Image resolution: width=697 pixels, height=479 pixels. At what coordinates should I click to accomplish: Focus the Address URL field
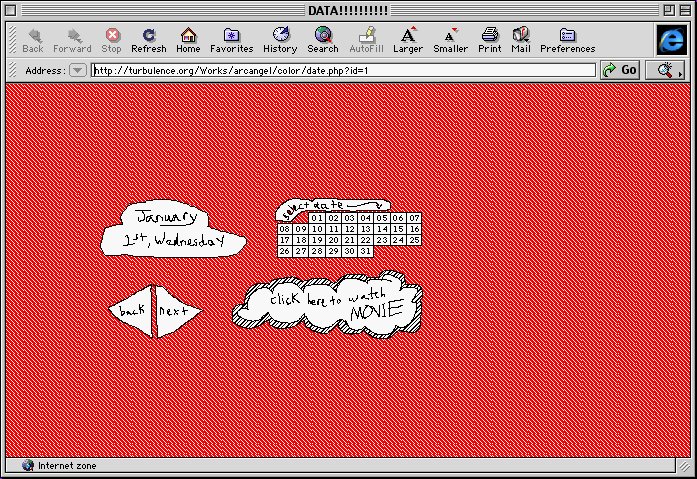point(343,70)
